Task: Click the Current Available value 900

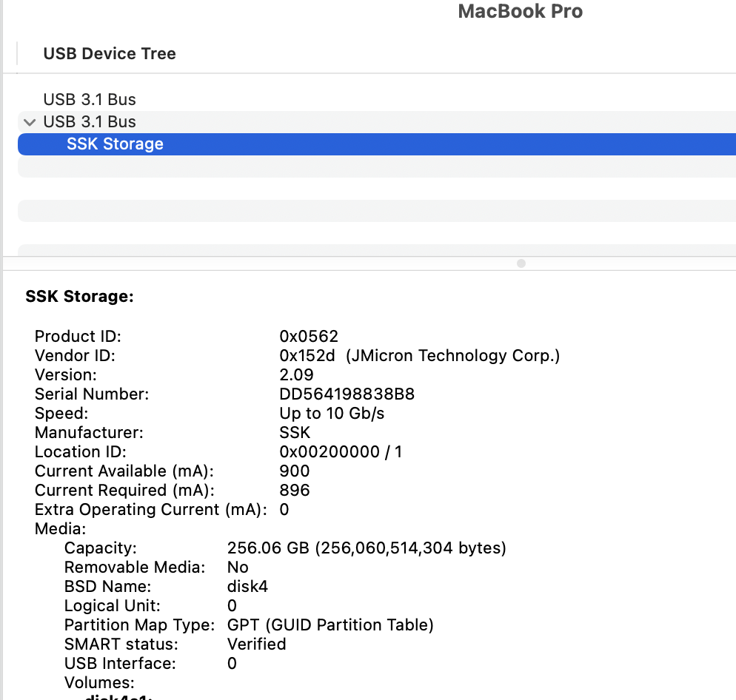Action: 295,471
